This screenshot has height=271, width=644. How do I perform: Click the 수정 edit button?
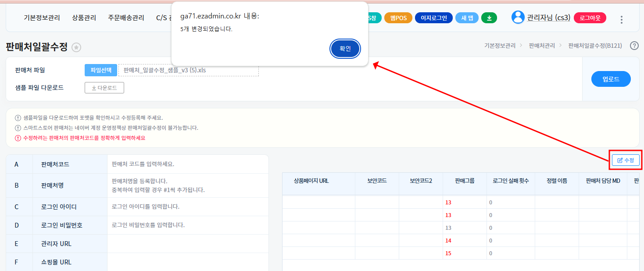(626, 160)
